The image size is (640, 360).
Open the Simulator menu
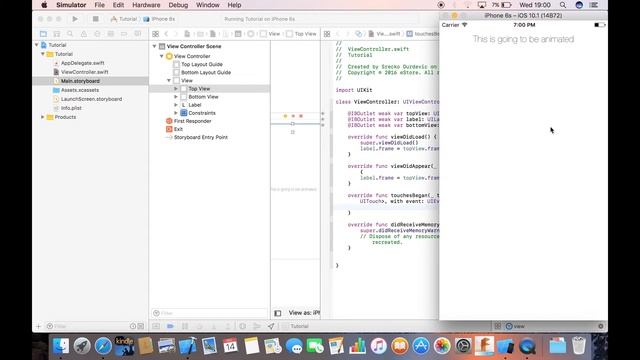click(x=71, y=5)
